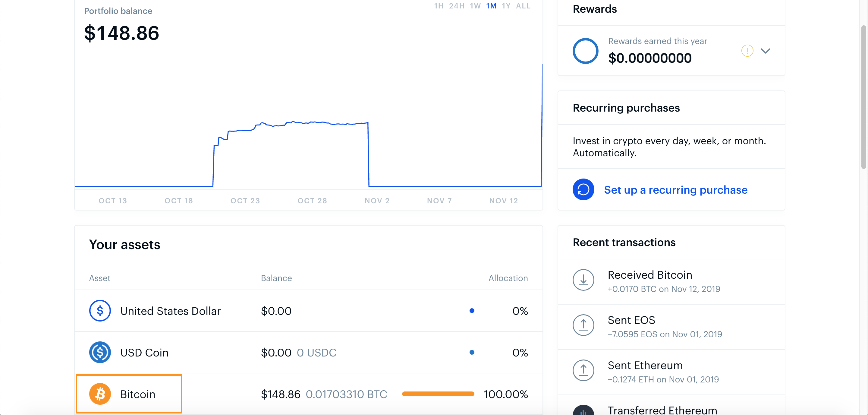Click the Balance column header
Image resolution: width=868 pixels, height=415 pixels.
(276, 278)
